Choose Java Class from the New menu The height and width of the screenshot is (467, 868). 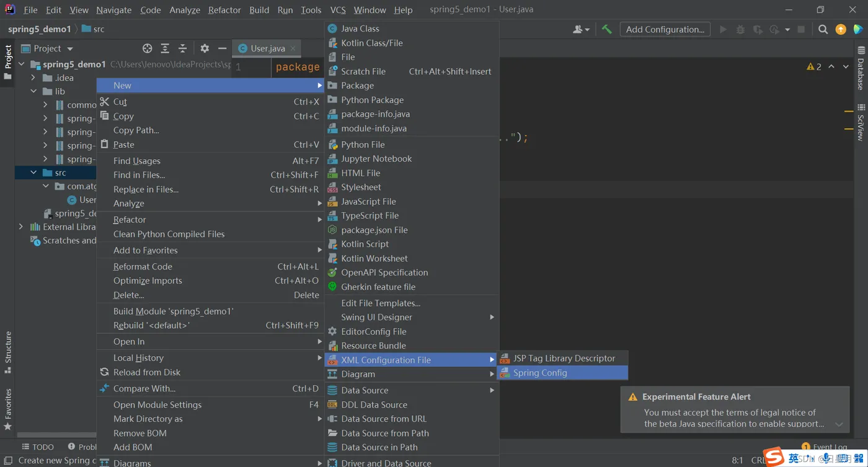pos(412,28)
